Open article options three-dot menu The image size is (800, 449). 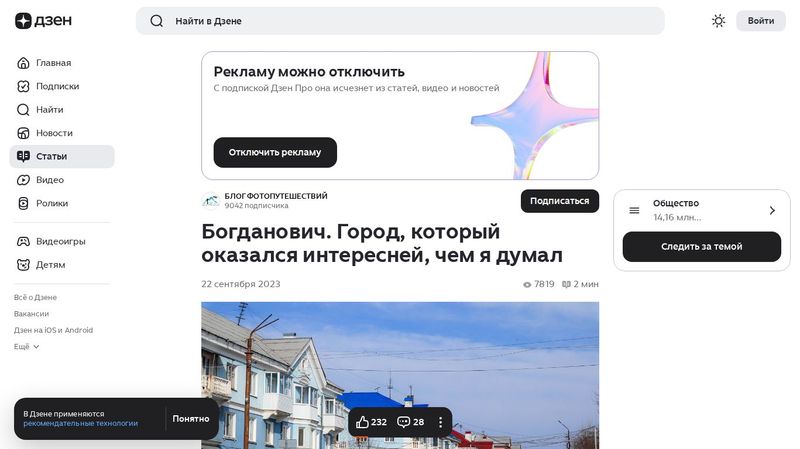(x=440, y=422)
